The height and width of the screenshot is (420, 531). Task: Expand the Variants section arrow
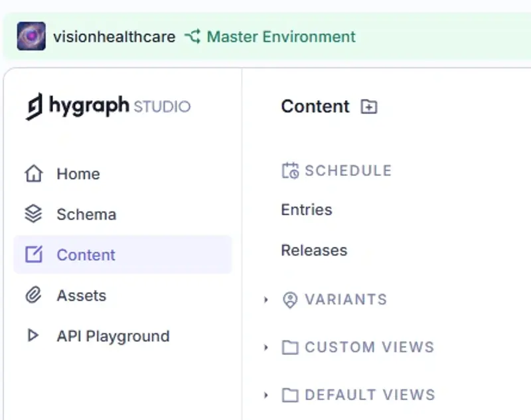tap(266, 299)
